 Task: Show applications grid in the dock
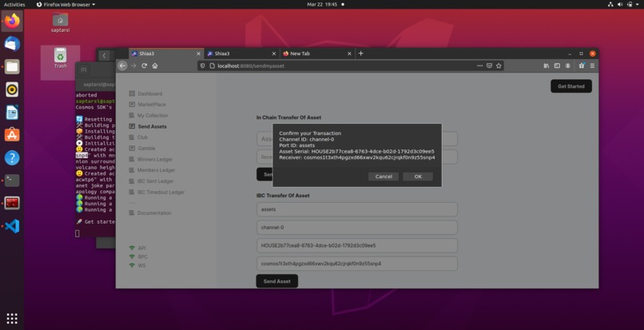(12, 318)
